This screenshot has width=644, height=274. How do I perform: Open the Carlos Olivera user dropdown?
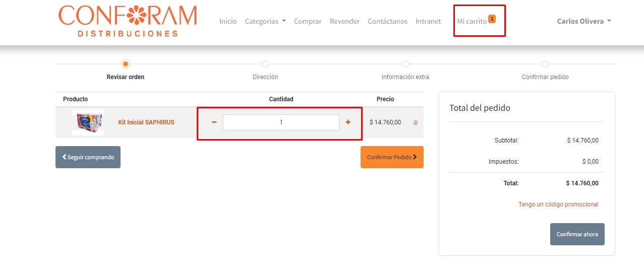click(x=583, y=21)
